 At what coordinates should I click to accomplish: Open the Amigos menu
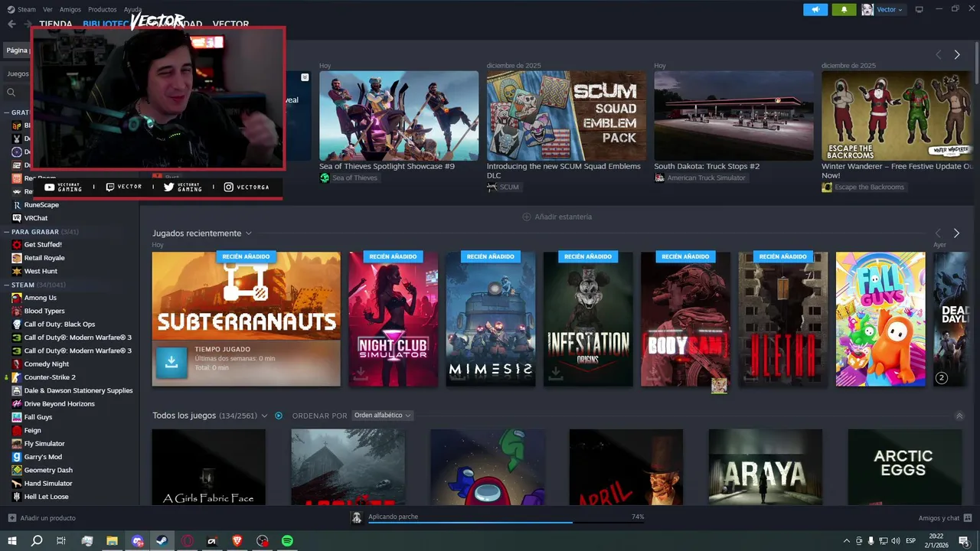[x=70, y=9]
